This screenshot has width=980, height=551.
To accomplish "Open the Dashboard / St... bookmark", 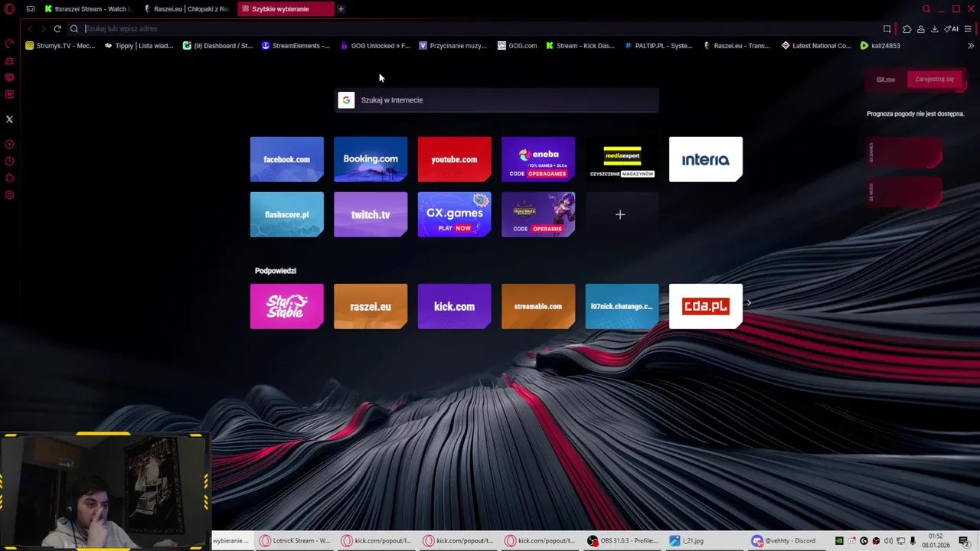I will (x=217, y=46).
